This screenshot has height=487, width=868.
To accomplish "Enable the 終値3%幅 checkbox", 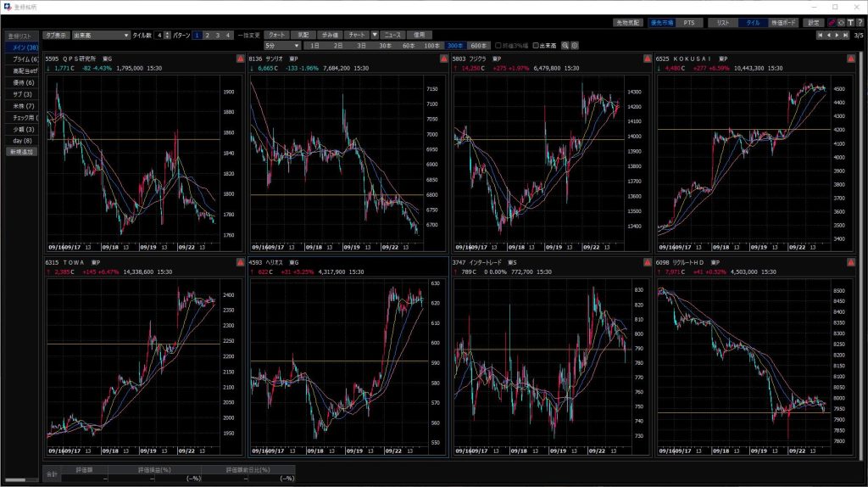I will [x=498, y=45].
